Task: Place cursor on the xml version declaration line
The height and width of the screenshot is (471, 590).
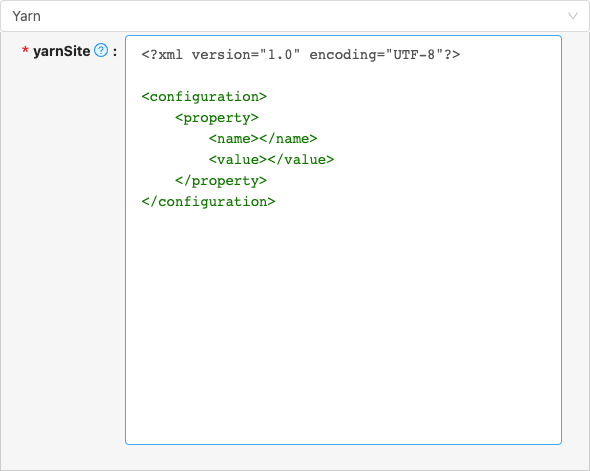Action: [x=301, y=55]
